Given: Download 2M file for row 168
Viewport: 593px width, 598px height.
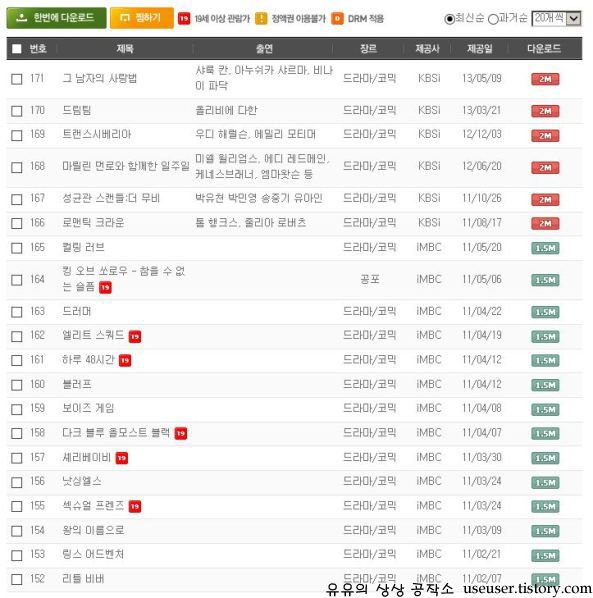Looking at the screenshot, I should [x=545, y=167].
